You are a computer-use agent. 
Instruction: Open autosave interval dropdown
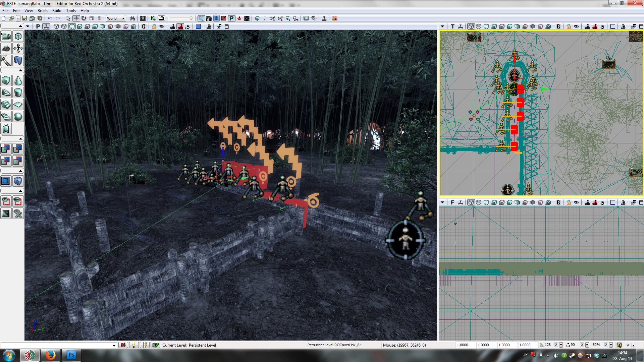[x=633, y=345]
